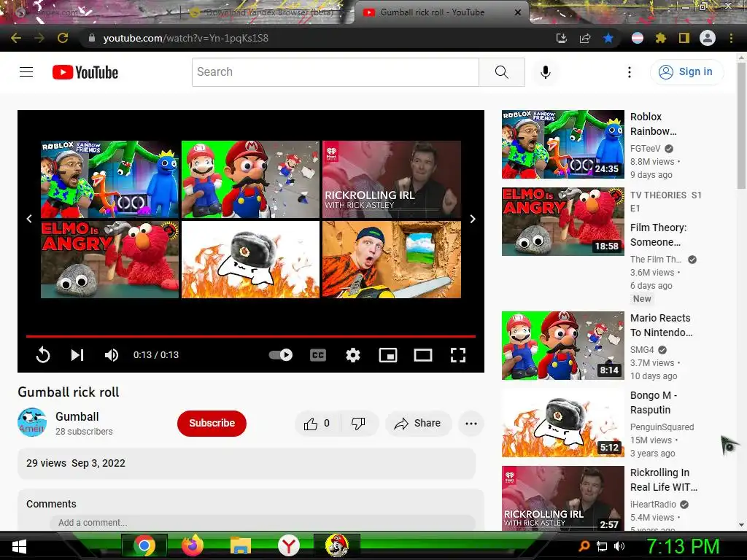Viewport: 747px width, 560px height.
Task: Open Rickrolling IRL endscreen thumbnail in player
Action: (392, 179)
